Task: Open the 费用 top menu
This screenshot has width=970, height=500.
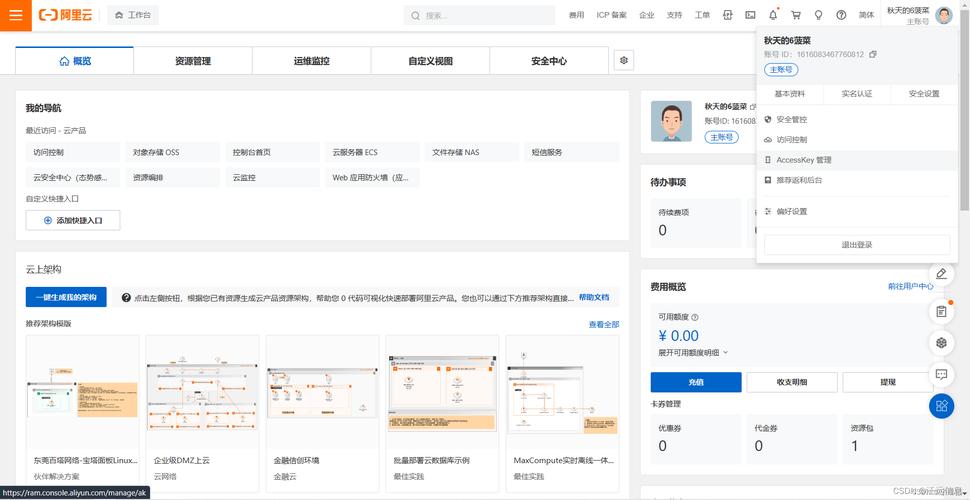Action: 576,15
